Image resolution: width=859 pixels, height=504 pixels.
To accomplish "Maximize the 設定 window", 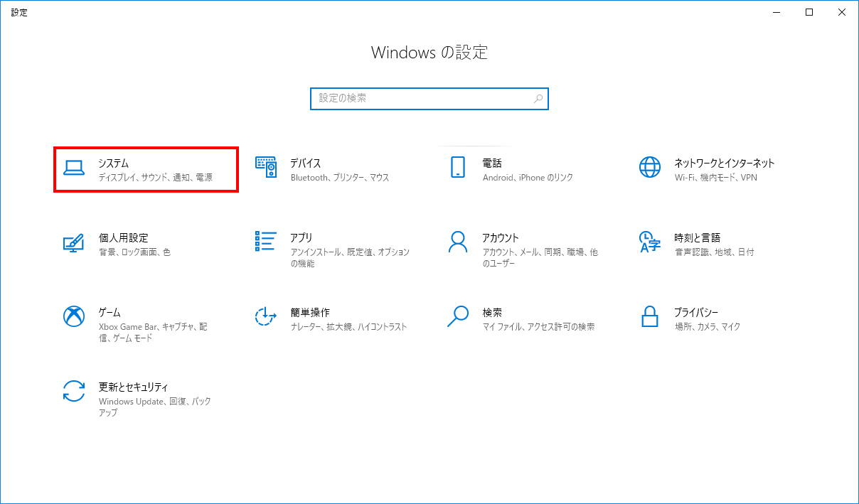I will pyautogui.click(x=809, y=12).
